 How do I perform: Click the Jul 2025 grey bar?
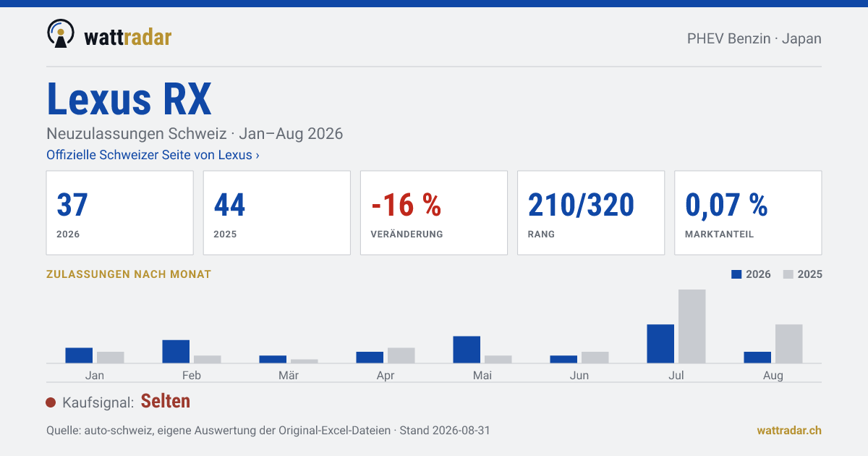692,326
